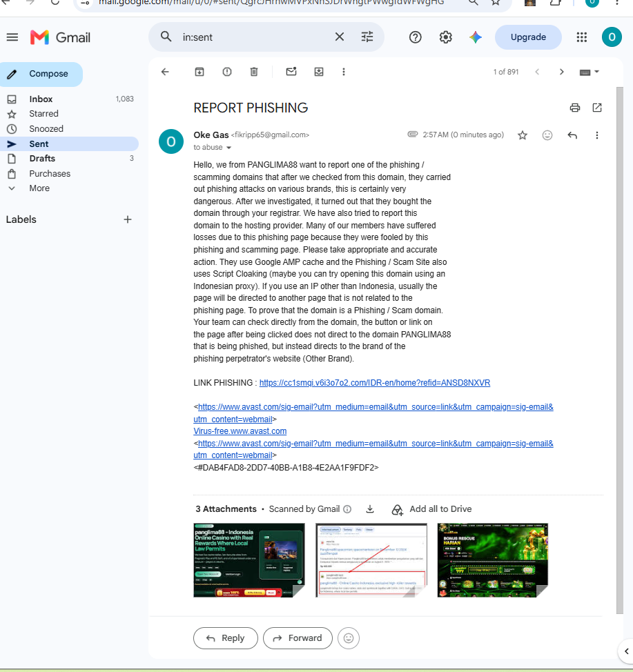The image size is (633, 672).
Task: Open the Settings gear icon
Action: pyautogui.click(x=446, y=37)
